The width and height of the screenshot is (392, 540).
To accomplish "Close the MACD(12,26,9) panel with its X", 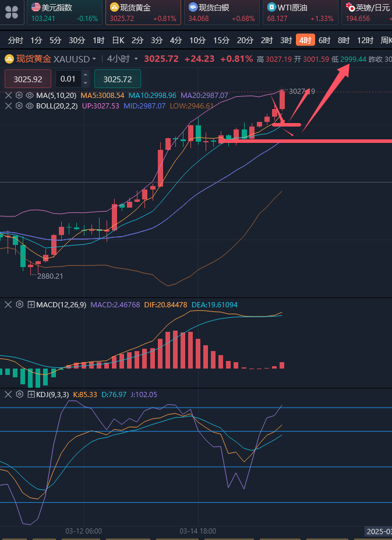I will click(8, 304).
